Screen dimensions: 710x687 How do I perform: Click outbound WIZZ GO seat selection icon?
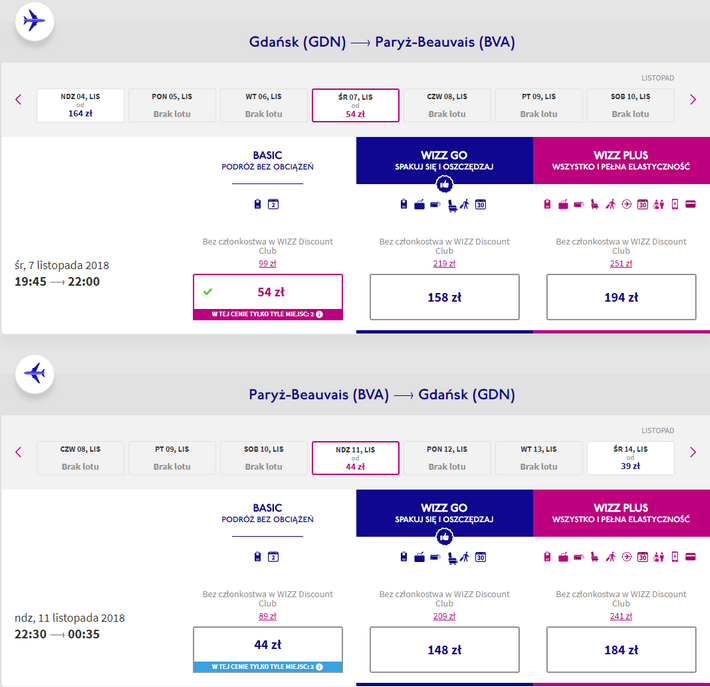[x=452, y=206]
